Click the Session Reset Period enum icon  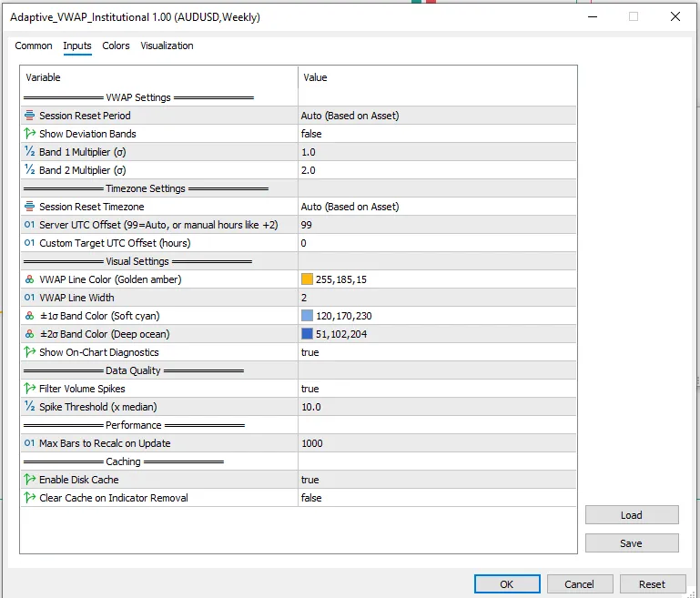coord(30,116)
